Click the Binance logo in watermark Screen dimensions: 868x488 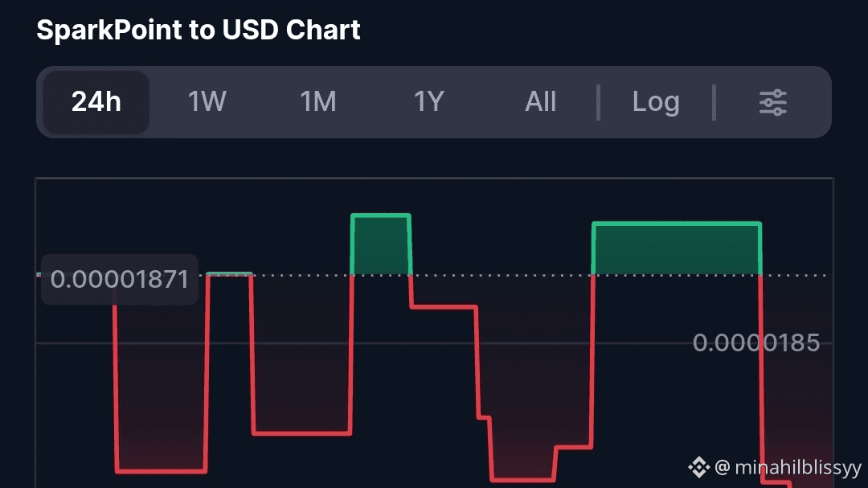pos(698,467)
